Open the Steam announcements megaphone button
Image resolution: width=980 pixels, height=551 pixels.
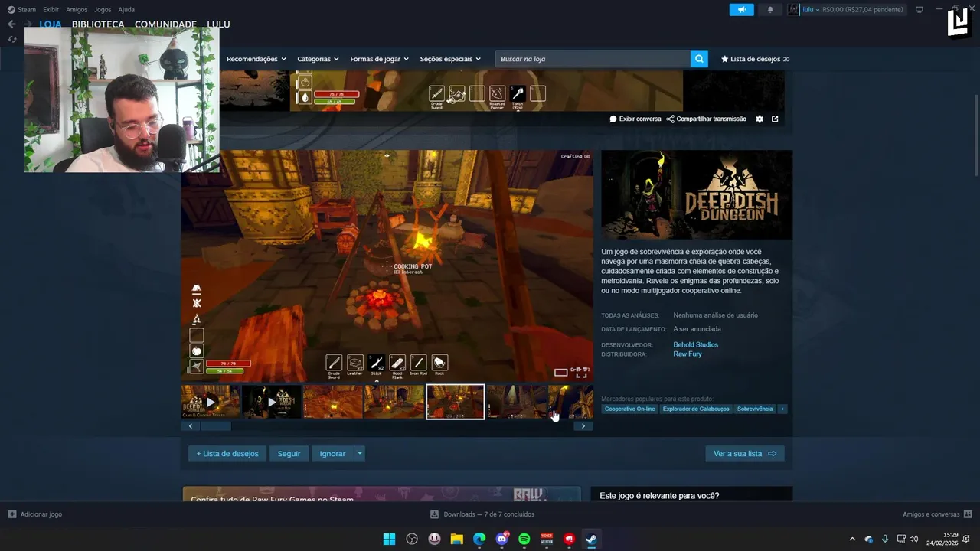click(741, 9)
